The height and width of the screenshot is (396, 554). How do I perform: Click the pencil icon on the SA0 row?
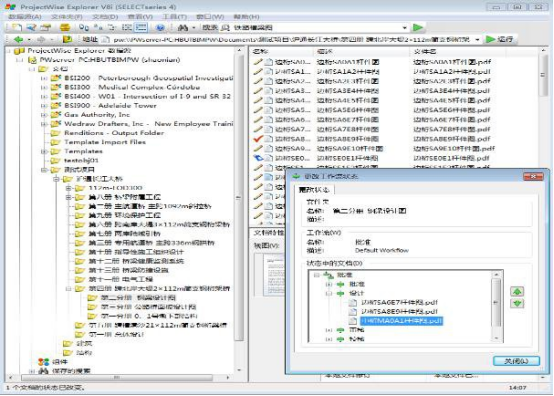point(258,62)
